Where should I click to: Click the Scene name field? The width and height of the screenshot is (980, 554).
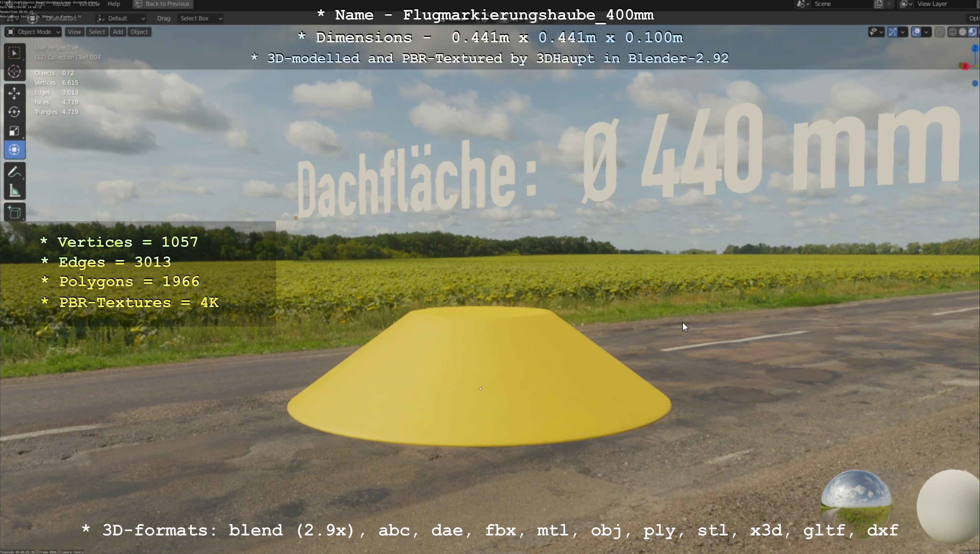(841, 4)
